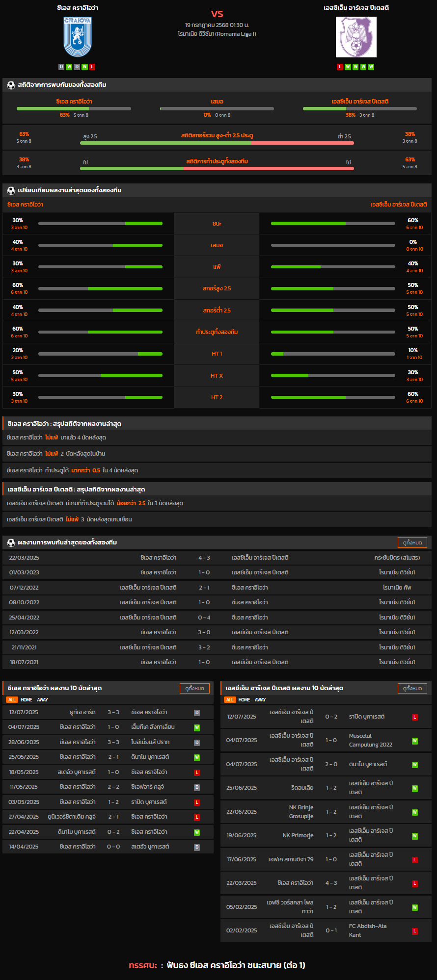Click the 0 - 0 score in the 14/04/2025 Craiova row
The width and height of the screenshot is (437, 980).
[113, 847]
